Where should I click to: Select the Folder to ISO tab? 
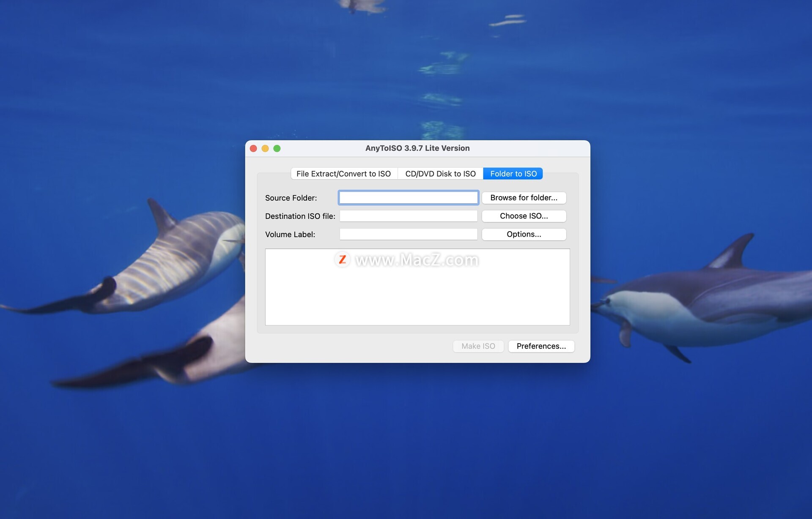tap(513, 174)
